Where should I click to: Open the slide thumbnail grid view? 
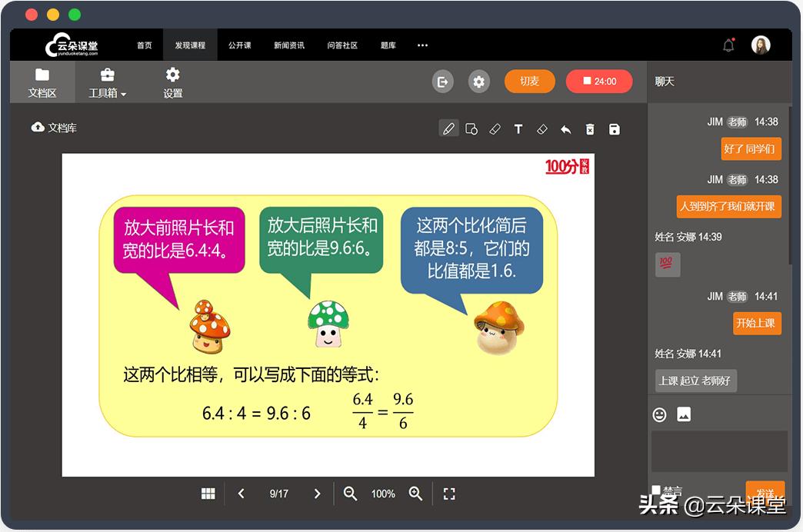[207, 494]
